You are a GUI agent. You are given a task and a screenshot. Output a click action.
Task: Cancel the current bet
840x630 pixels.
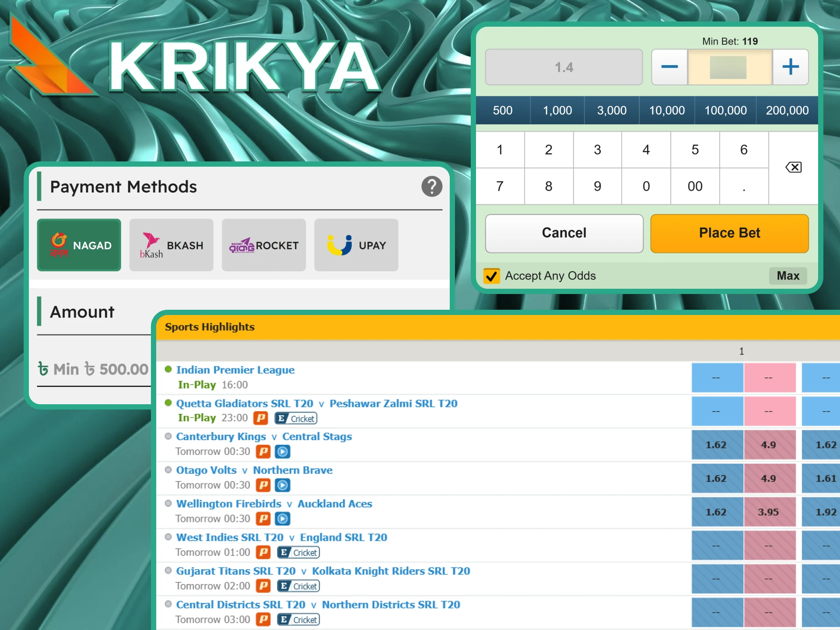click(563, 233)
